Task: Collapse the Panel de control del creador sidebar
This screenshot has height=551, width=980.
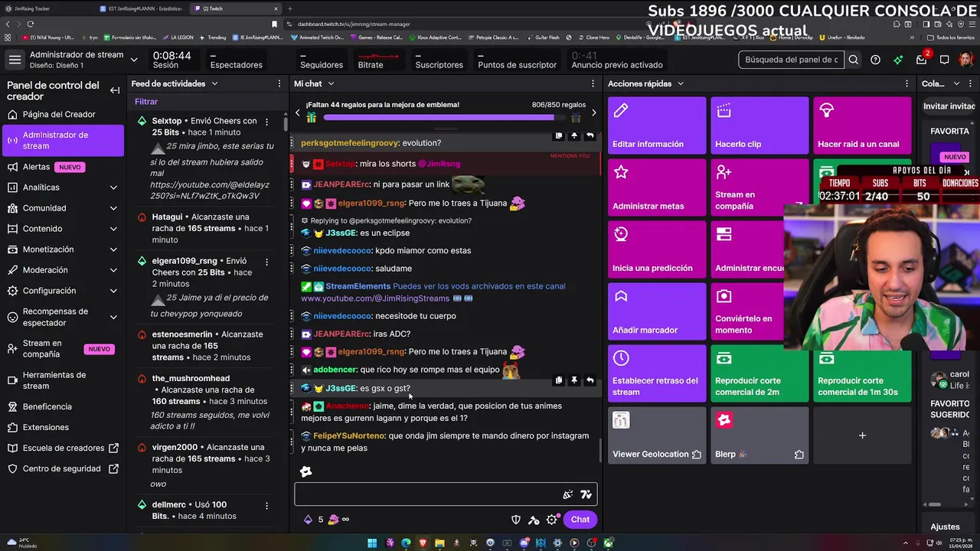Action: pyautogui.click(x=115, y=90)
